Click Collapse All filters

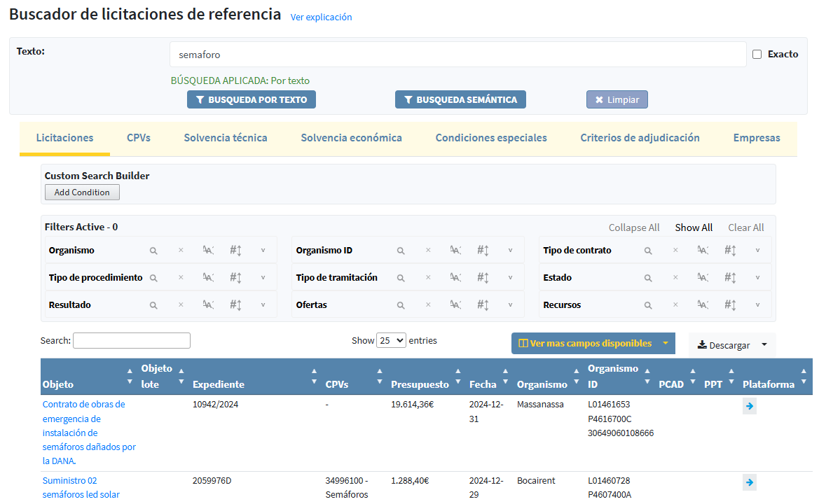tap(633, 227)
